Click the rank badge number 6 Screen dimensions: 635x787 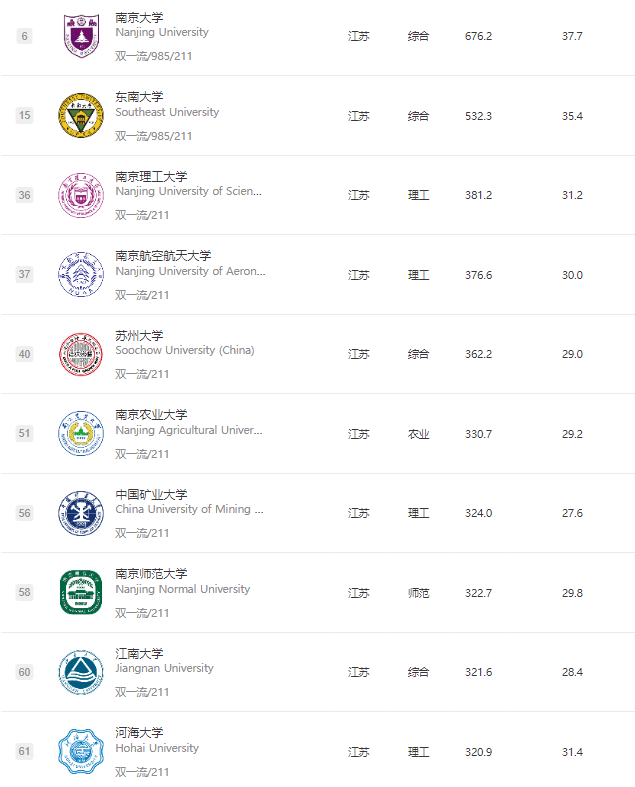pos(24,36)
